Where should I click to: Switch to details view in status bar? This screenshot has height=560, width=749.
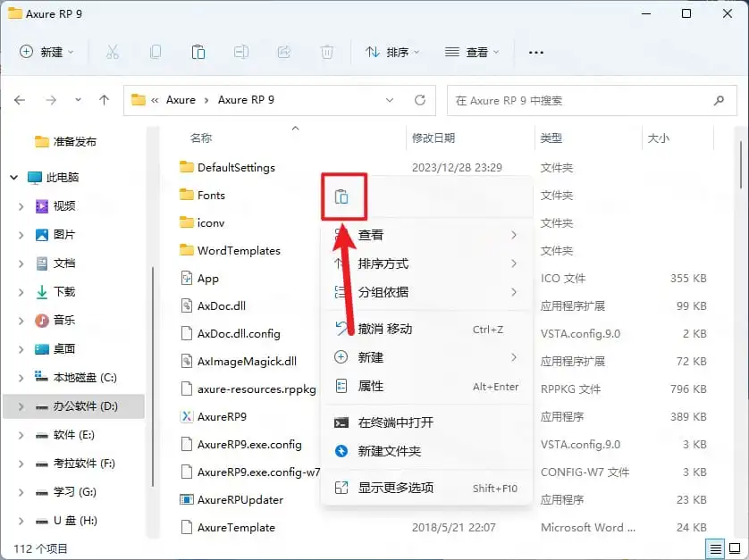716,549
